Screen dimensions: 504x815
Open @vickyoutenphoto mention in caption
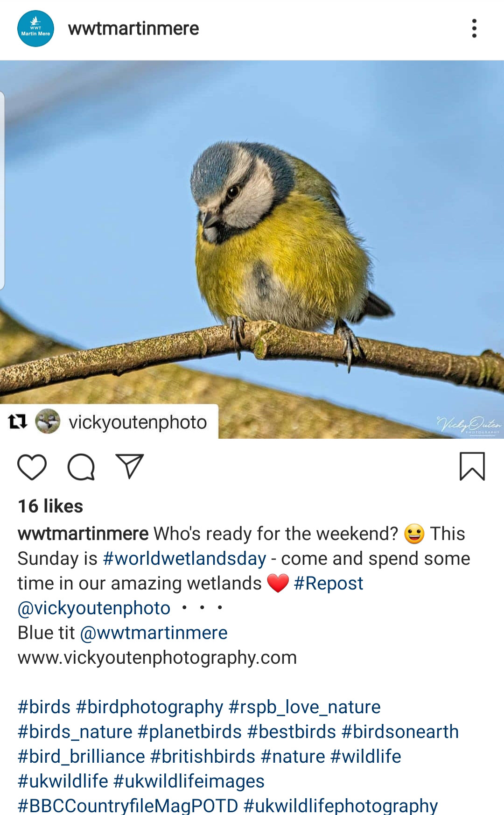pyautogui.click(x=94, y=608)
